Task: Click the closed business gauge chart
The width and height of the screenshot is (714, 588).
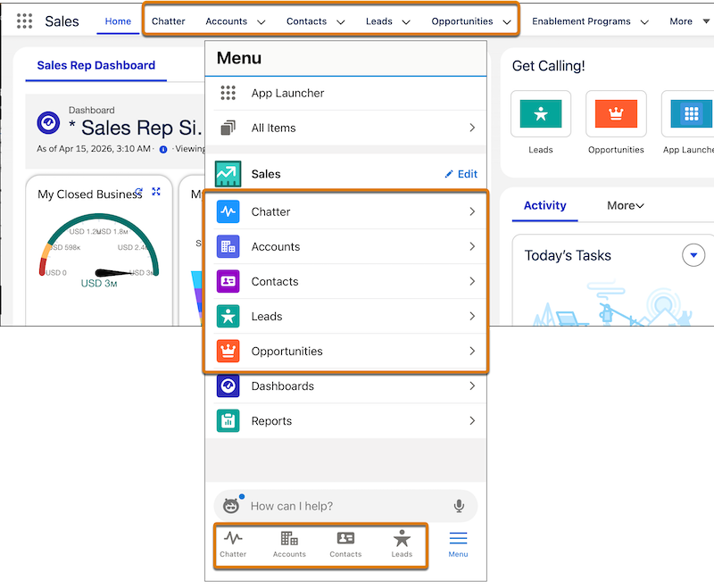Action: tap(99, 245)
